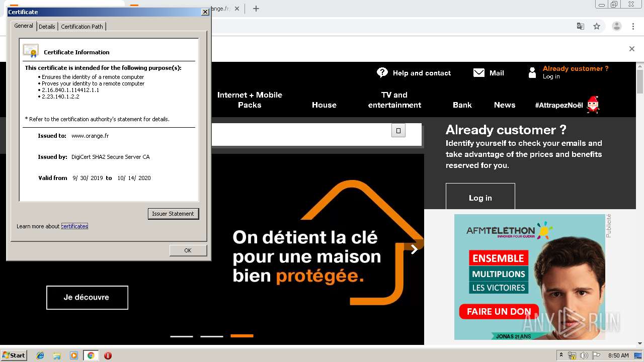
Task: Close the orange.fr browser tab
Action: 237,9
